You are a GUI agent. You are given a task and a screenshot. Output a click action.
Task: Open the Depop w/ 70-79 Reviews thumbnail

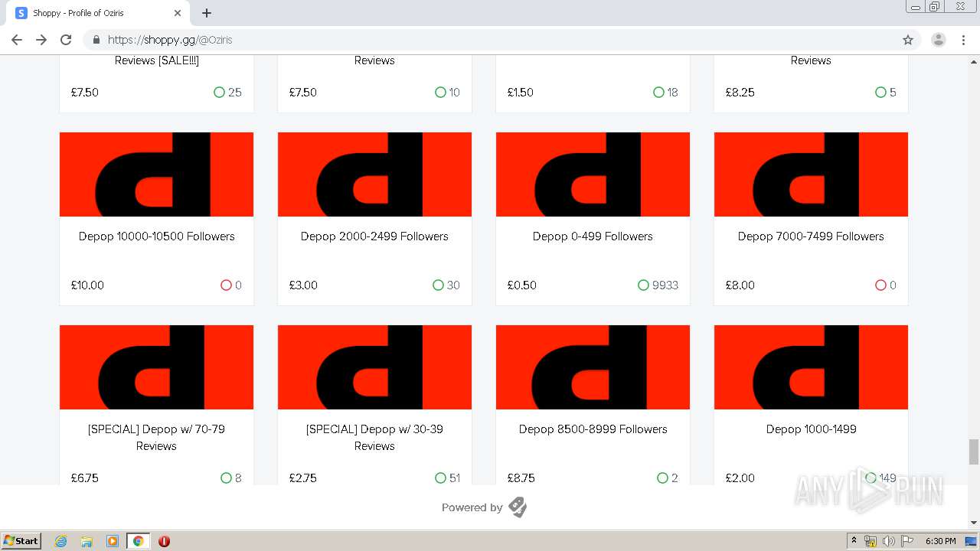click(x=156, y=367)
